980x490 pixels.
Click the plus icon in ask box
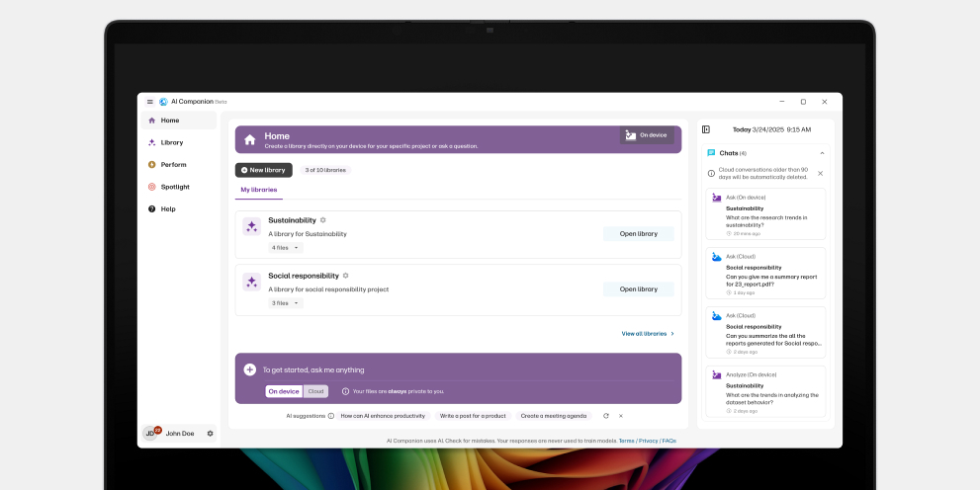pyautogui.click(x=250, y=369)
